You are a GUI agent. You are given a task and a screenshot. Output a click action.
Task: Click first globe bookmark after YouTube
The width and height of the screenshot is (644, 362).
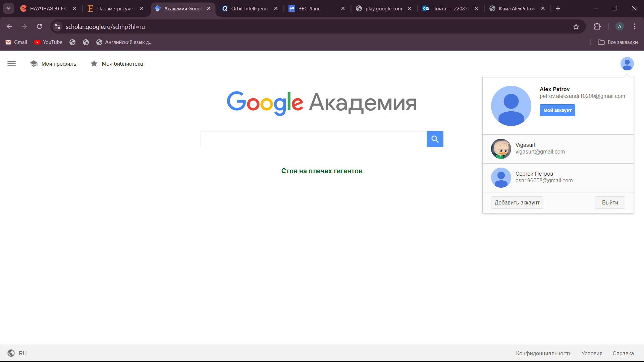72,42
